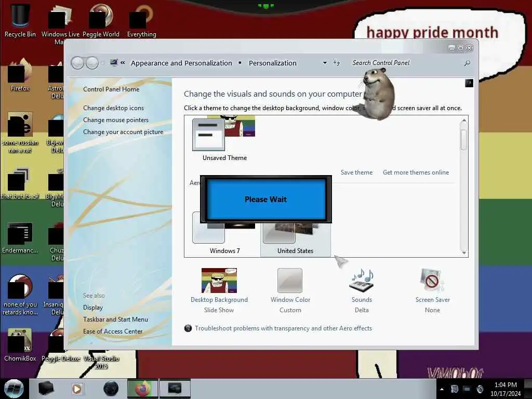The image size is (532, 399).
Task: Click the search magnifier icon
Action: pyautogui.click(x=467, y=63)
